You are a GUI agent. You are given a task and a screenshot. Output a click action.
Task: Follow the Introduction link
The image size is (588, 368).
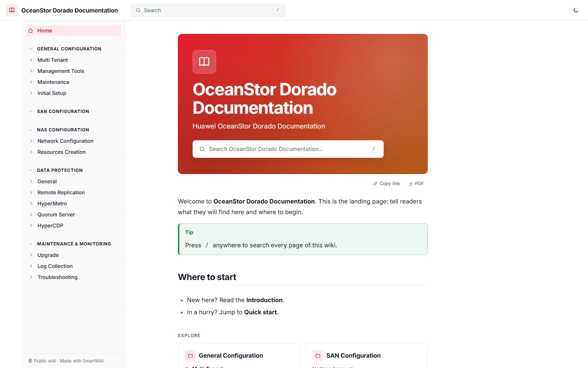click(264, 300)
